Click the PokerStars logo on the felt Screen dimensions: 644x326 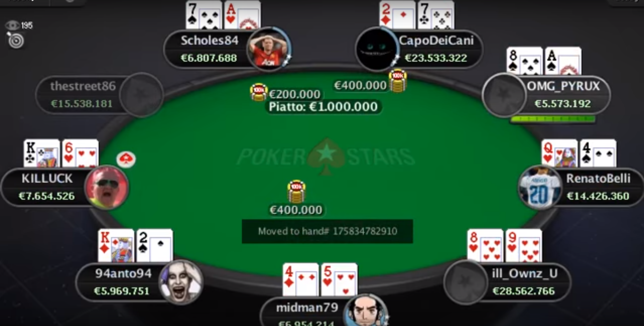(326, 156)
